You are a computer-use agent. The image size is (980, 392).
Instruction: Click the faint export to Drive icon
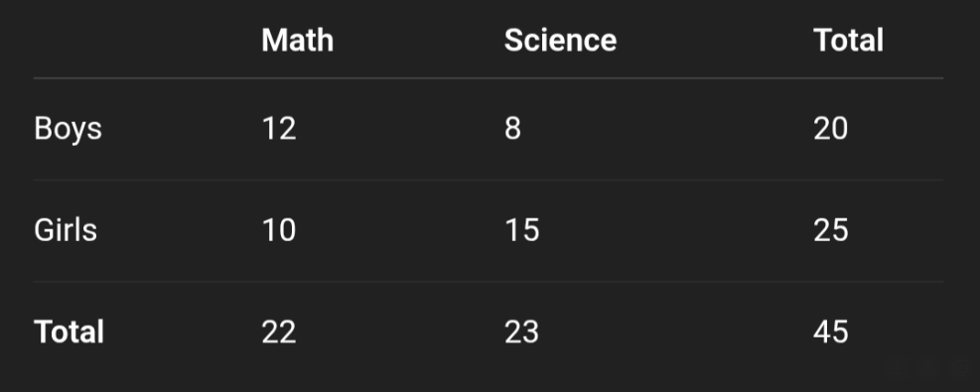[928, 367]
